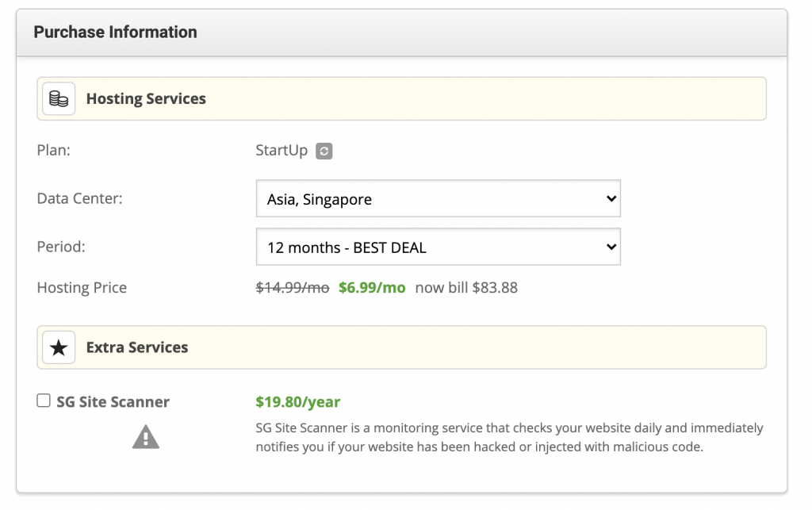Click the StartUp plan name

[x=282, y=151]
